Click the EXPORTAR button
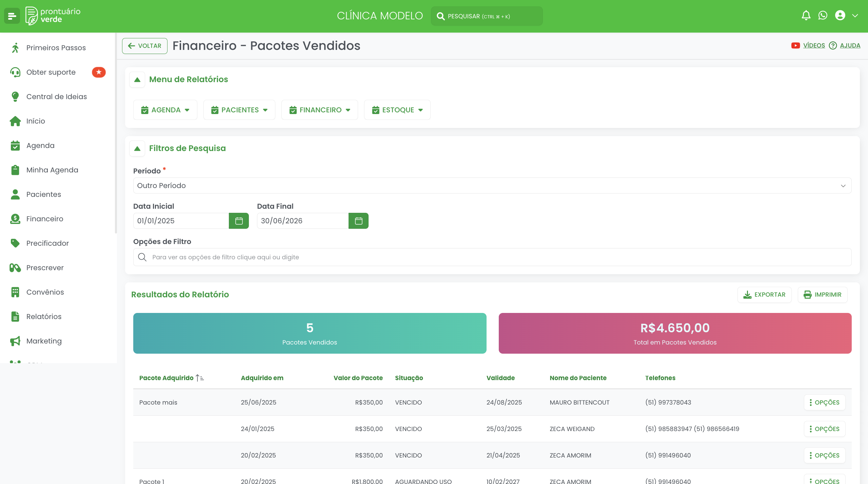 [765, 295]
